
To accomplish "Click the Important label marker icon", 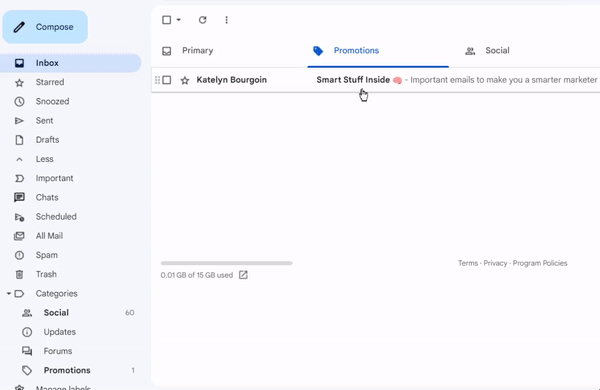I will [19, 178].
